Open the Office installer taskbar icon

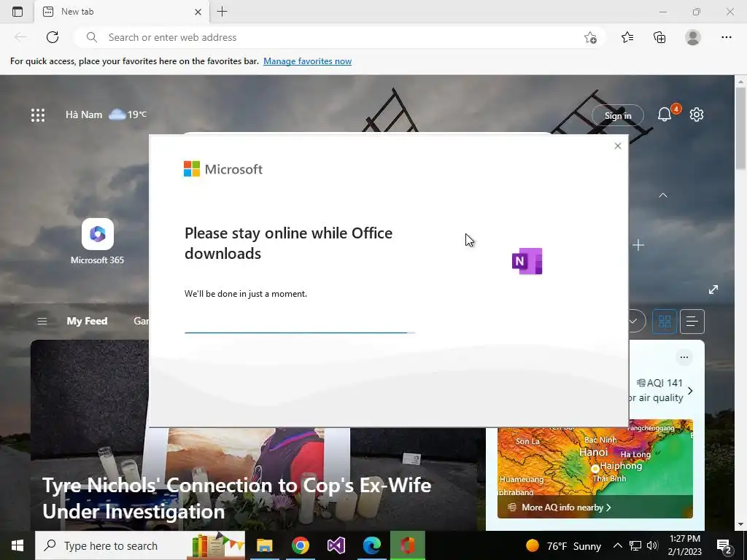click(x=407, y=545)
